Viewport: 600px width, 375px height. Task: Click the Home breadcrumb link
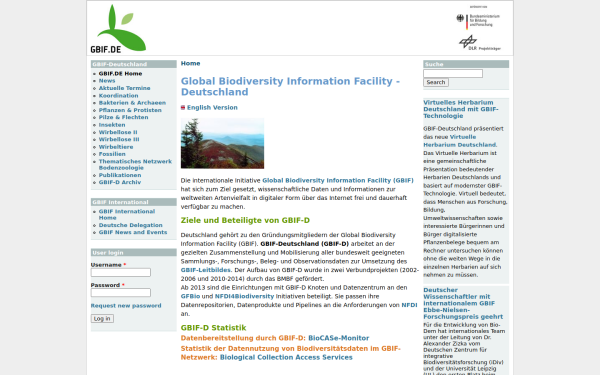(191, 64)
